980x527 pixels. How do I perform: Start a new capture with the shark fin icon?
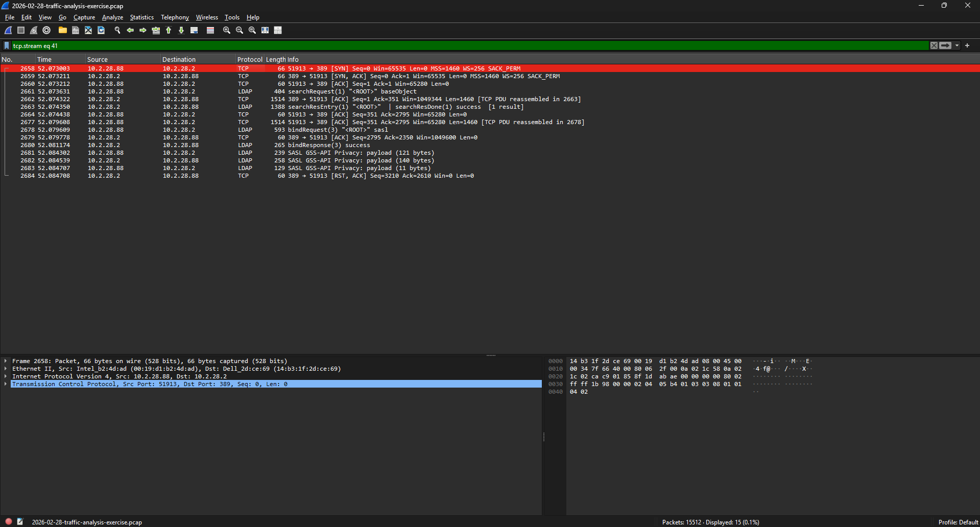(x=8, y=30)
